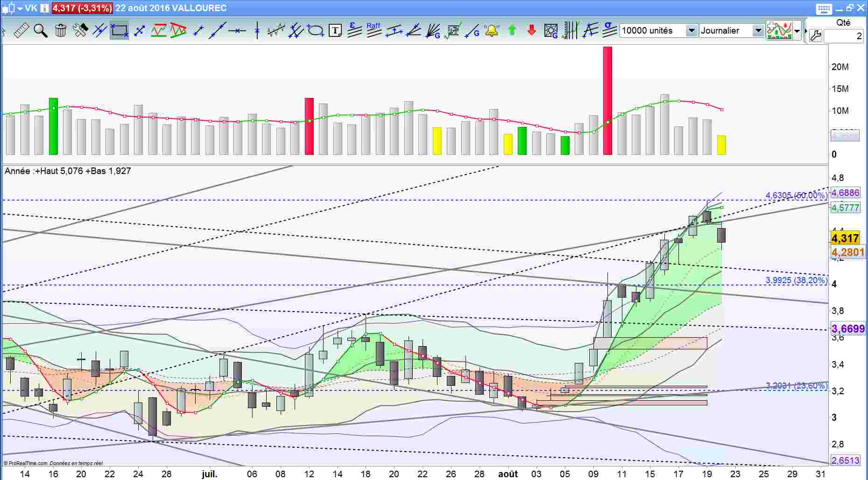Select the rectangle drawing tool
The width and height of the screenshot is (868, 480).
[120, 31]
